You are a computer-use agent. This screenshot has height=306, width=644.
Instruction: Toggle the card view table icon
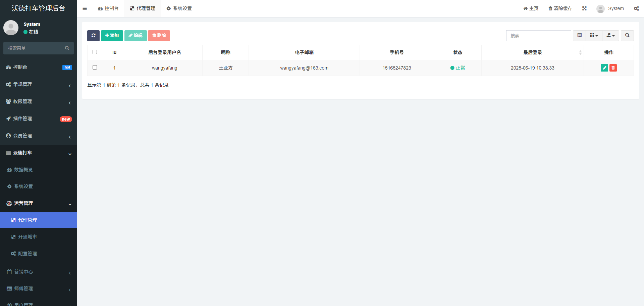coord(579,36)
